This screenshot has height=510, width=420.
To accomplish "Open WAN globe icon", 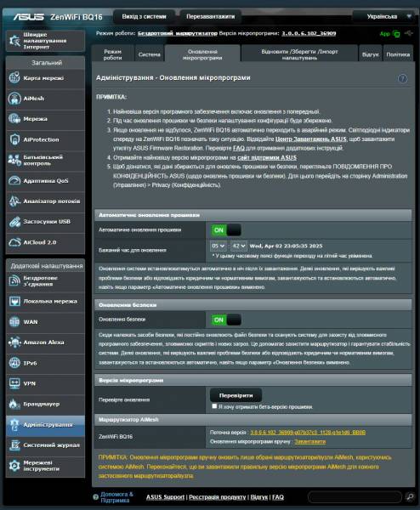I will [x=14, y=322].
